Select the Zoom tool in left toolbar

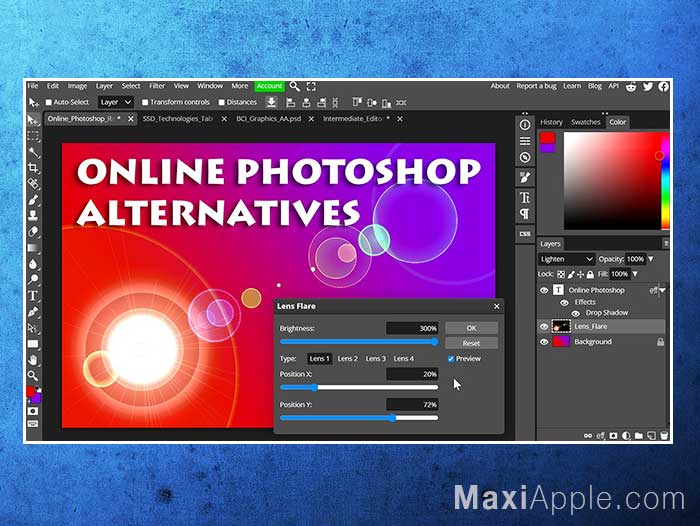33,375
